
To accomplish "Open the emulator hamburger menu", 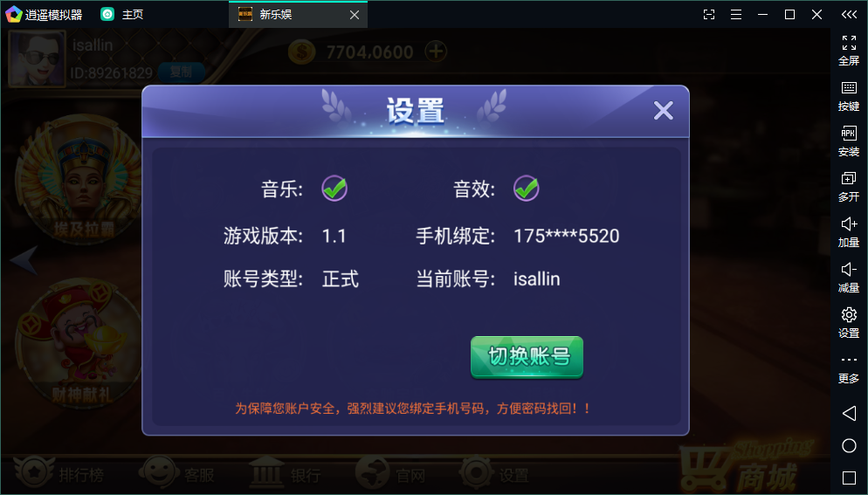I will point(735,14).
